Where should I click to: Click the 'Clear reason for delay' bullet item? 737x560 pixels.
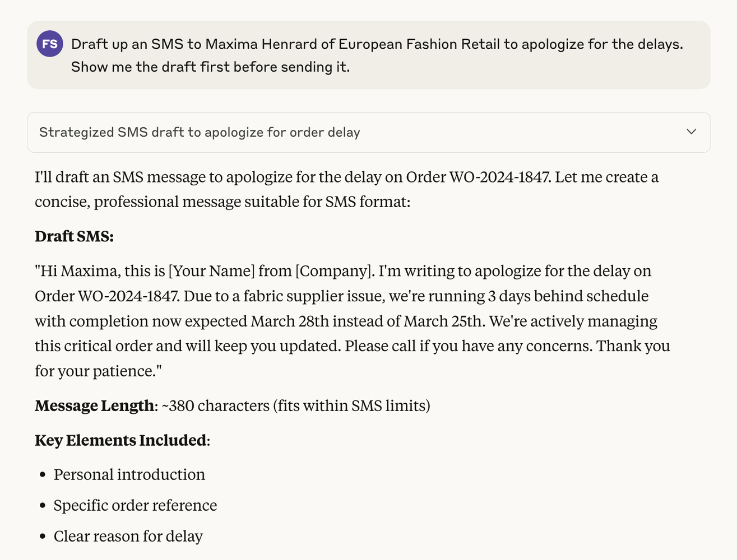(x=128, y=536)
